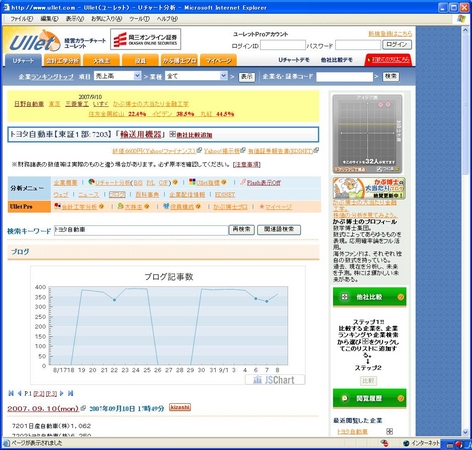This screenshot has width=472, height=450.
Task: Click the help icon on 他社比較 green banner
Action: tap(400, 297)
